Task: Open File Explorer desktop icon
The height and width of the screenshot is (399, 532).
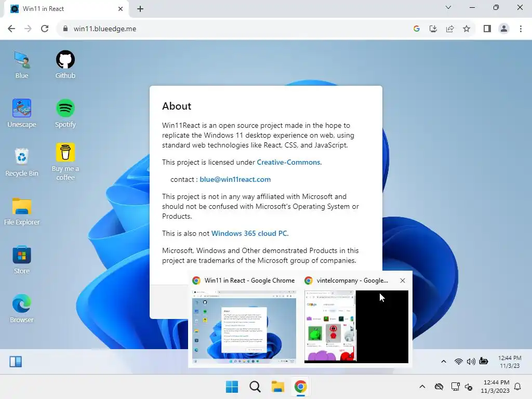Action: click(22, 211)
